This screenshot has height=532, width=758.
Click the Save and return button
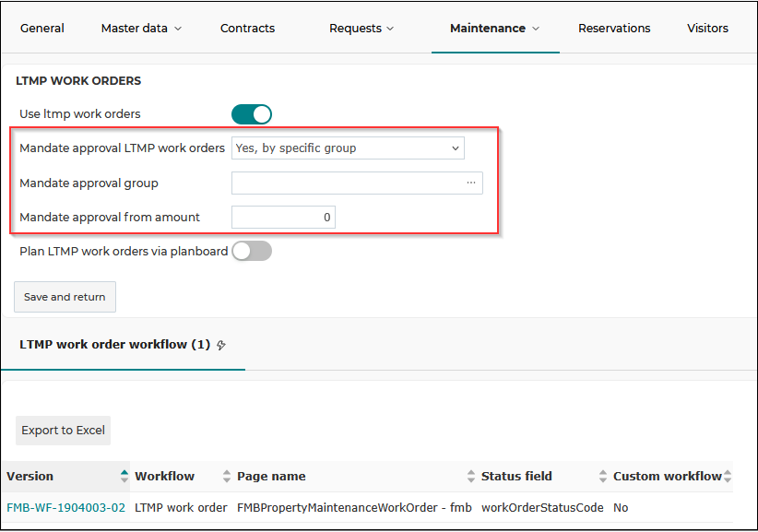pyautogui.click(x=65, y=297)
